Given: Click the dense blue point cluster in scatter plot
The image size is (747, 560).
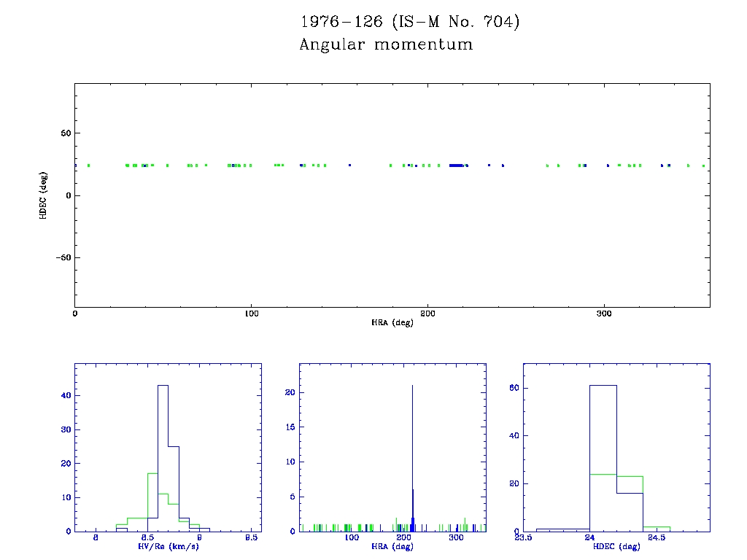Looking at the screenshot, I should (457, 166).
